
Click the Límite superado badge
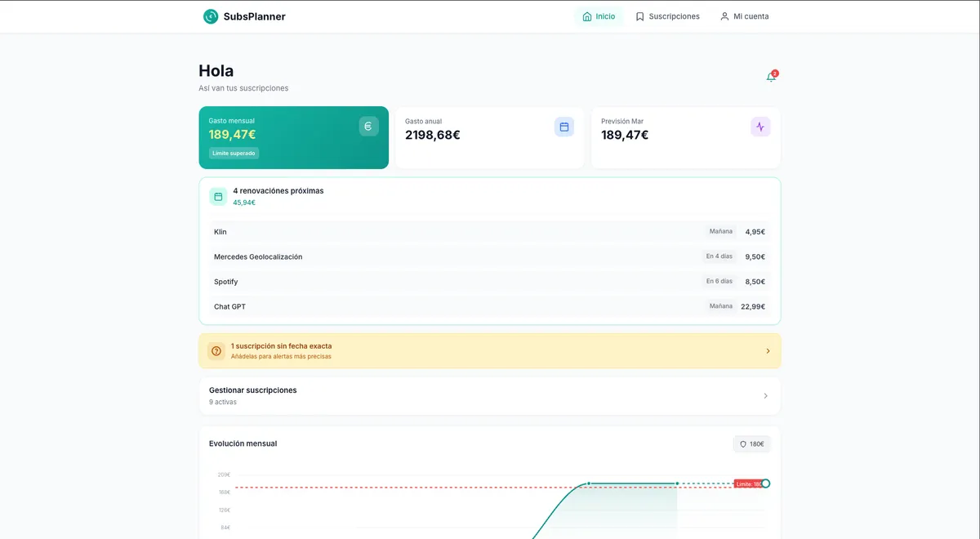click(234, 154)
